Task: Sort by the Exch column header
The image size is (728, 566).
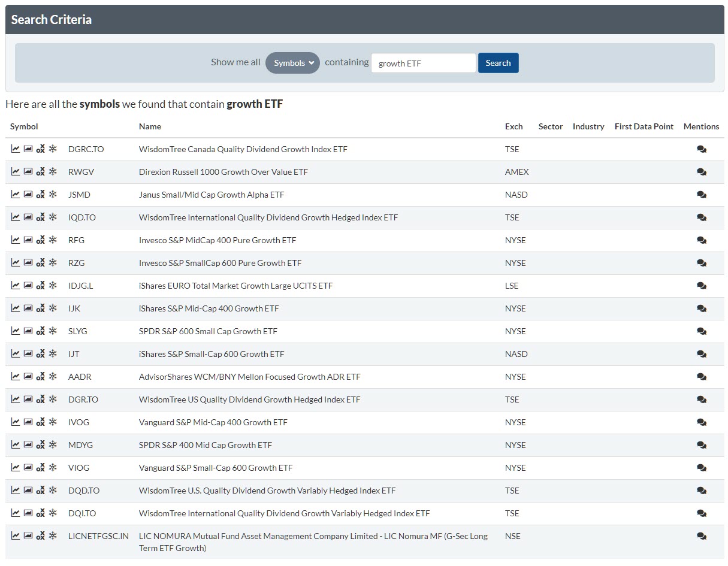Action: click(514, 126)
